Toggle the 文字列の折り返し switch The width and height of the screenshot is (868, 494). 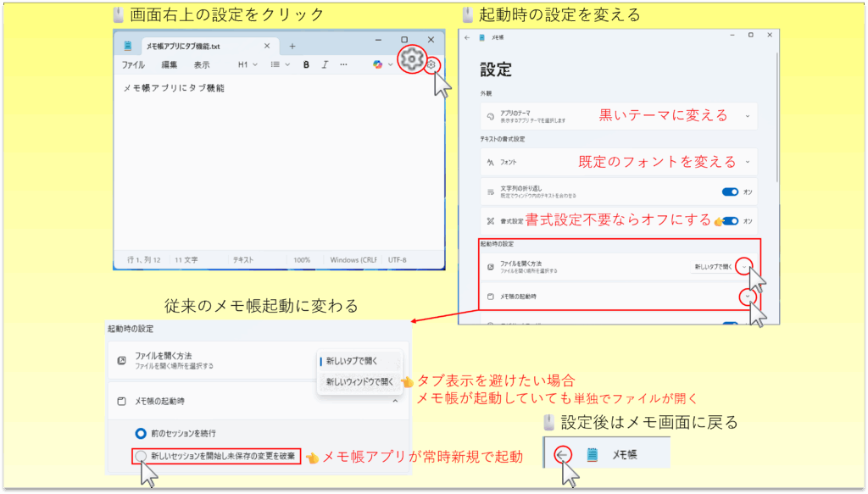[x=729, y=191]
